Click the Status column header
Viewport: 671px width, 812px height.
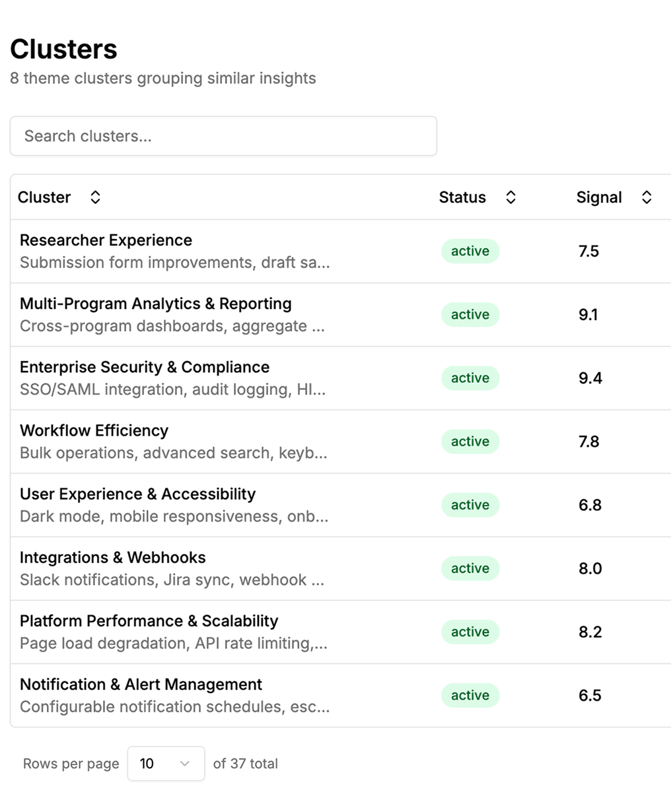(462, 197)
